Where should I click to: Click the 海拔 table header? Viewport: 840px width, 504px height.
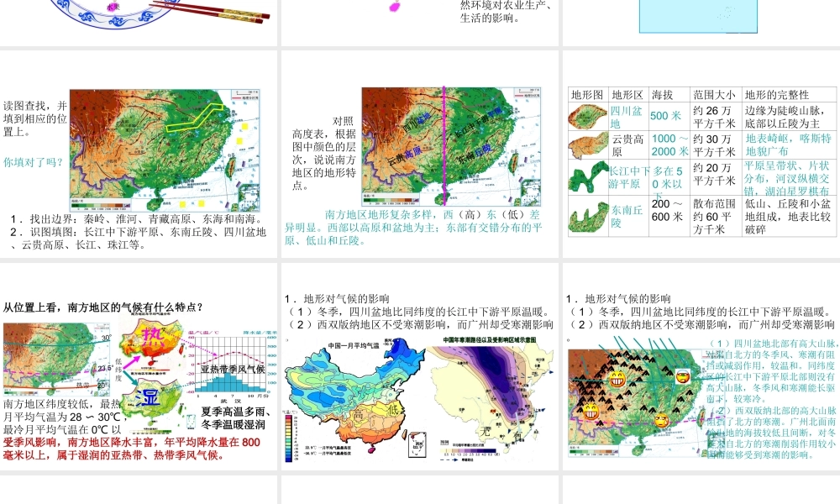tap(663, 94)
